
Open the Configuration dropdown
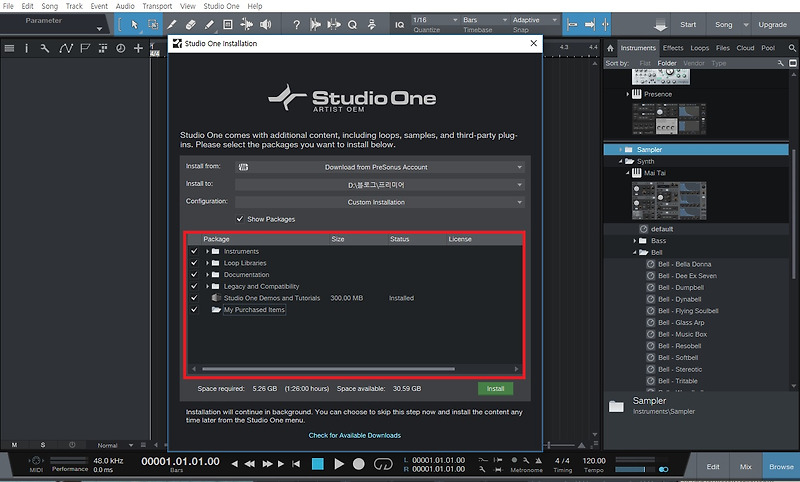click(x=380, y=202)
